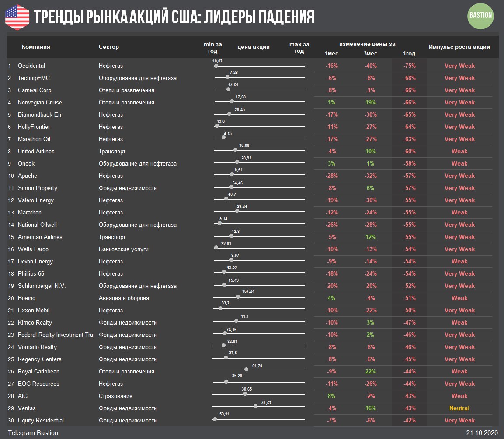Select the Occidental company name
Screen dimensions: 504x439
tap(31, 66)
